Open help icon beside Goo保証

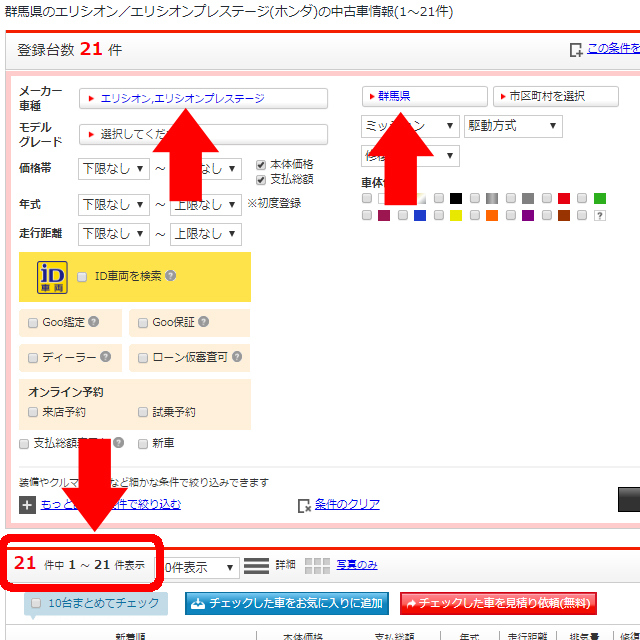204,322
